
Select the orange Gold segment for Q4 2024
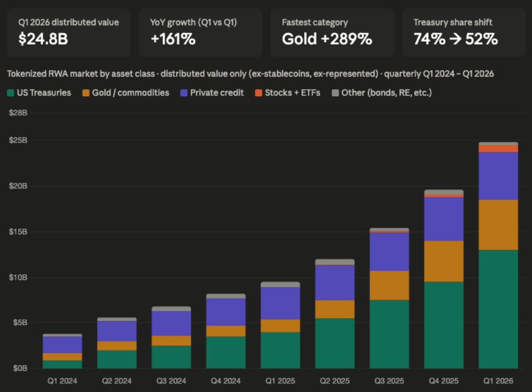coord(226,331)
